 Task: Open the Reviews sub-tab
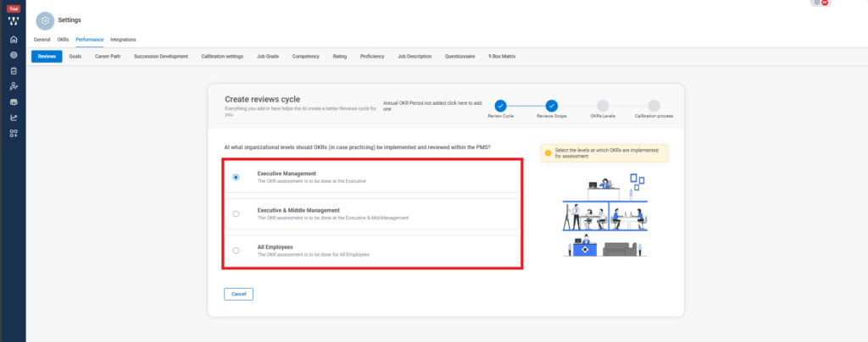pos(47,57)
